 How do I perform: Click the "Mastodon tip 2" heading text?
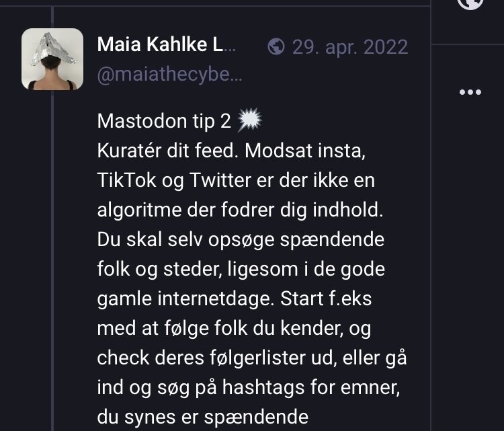click(164, 121)
